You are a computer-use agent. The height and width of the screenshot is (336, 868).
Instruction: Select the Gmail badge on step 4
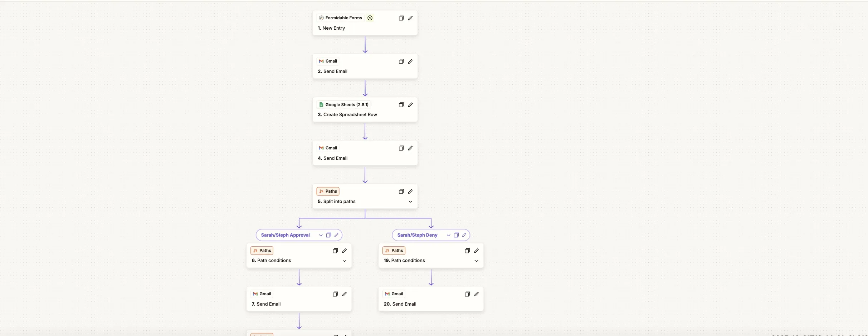tap(328, 148)
